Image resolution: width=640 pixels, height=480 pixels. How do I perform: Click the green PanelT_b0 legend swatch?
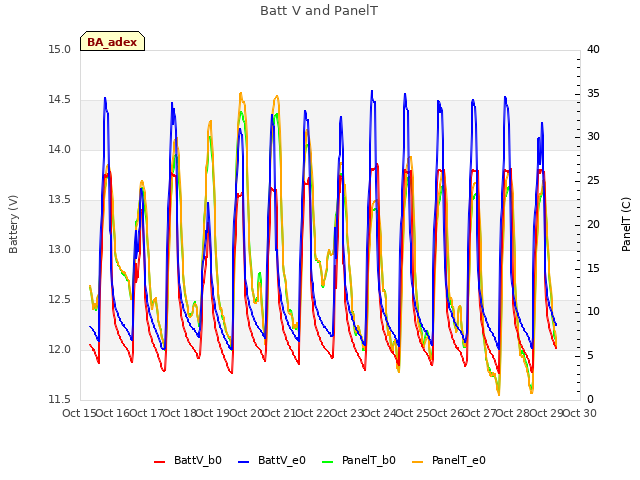[x=327, y=462]
